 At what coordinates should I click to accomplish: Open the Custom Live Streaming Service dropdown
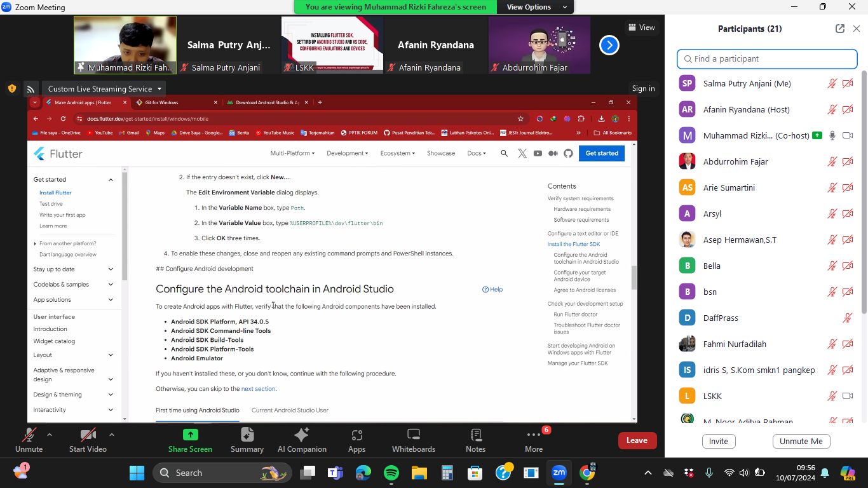pyautogui.click(x=105, y=89)
